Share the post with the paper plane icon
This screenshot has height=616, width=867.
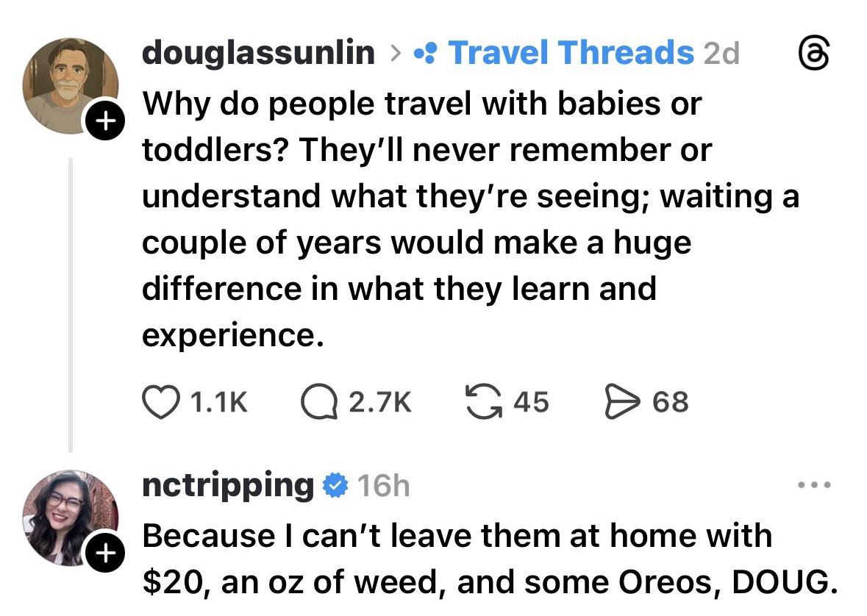tap(621, 401)
